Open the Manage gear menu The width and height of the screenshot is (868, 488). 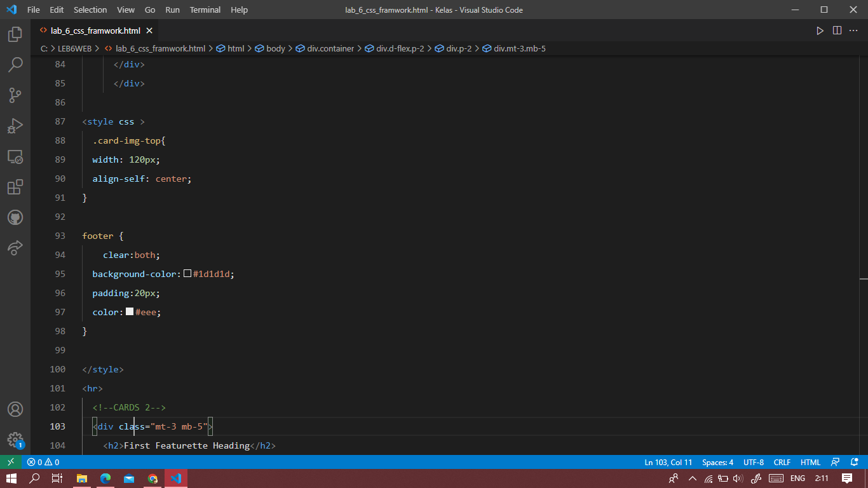click(x=15, y=440)
